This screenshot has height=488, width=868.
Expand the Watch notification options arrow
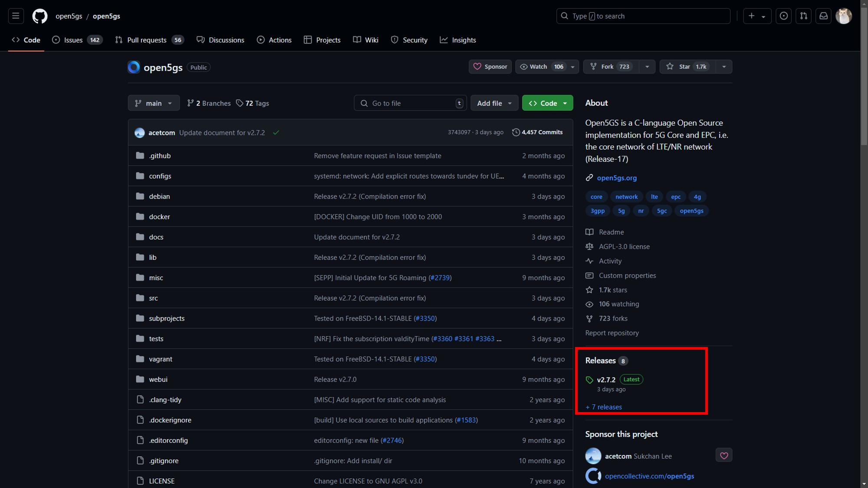[x=573, y=67]
